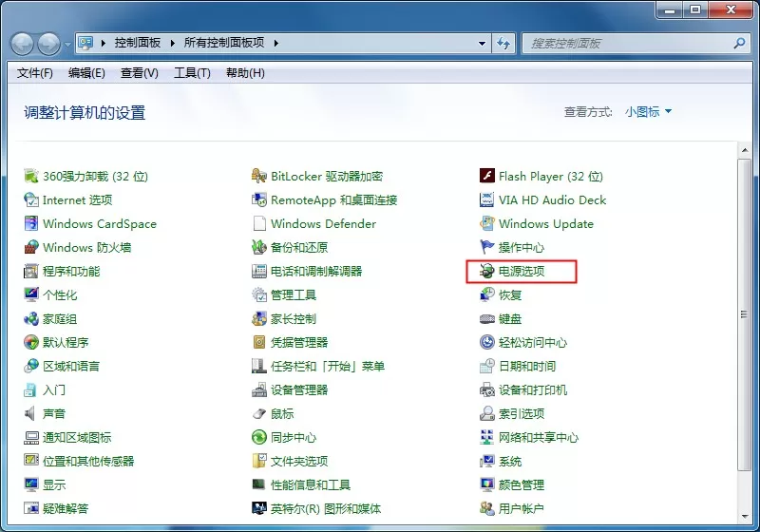Screen dimensions: 760x532
Task: Open the 文件(F) menu
Action: click(x=35, y=73)
